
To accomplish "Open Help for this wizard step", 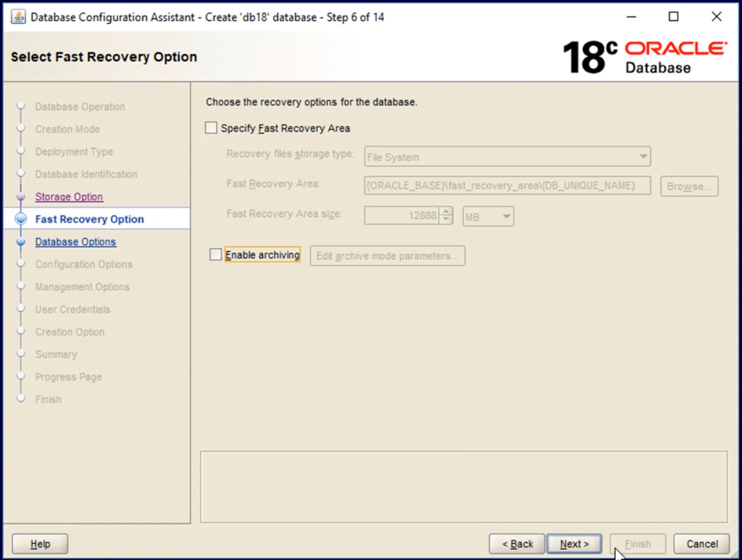I will pos(40,544).
